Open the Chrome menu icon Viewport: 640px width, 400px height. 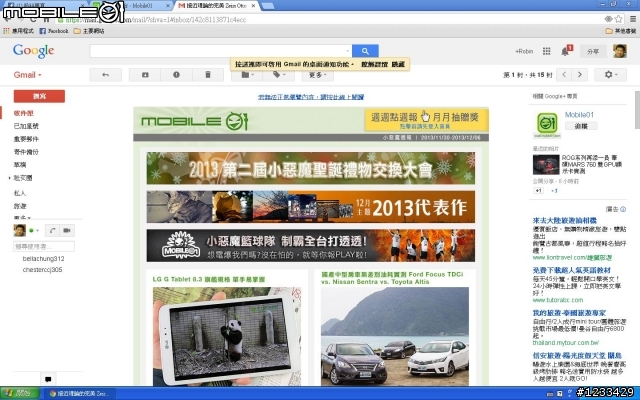pyautogui.click(x=633, y=19)
